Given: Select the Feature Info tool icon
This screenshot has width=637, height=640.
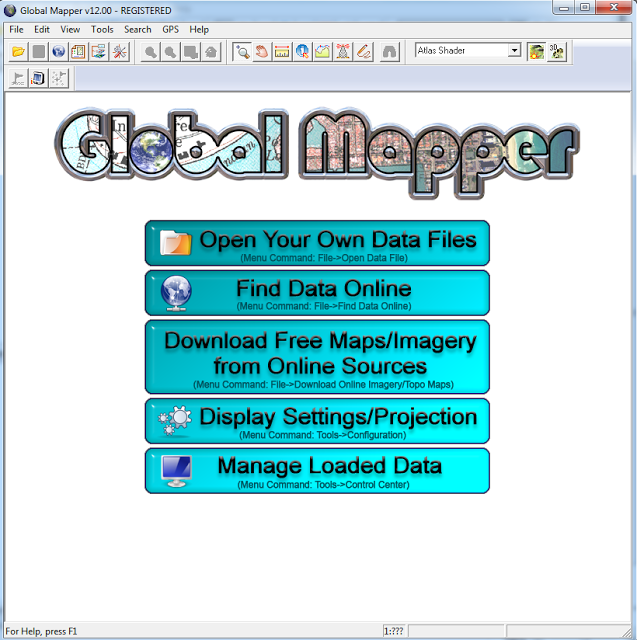Looking at the screenshot, I should pos(302,52).
